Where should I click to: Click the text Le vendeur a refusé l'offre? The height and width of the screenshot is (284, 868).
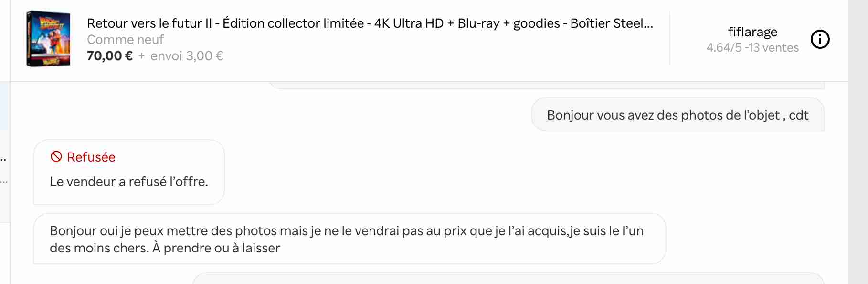(129, 182)
